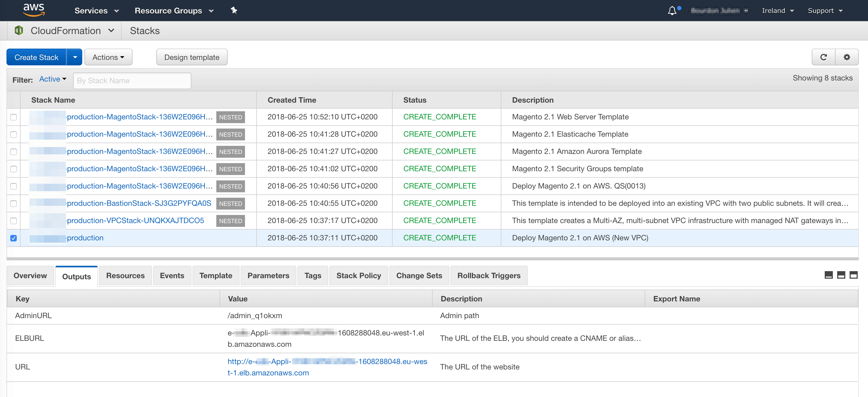Switch to the Overview tab
Viewport: 868px width, 397px height.
(30, 275)
